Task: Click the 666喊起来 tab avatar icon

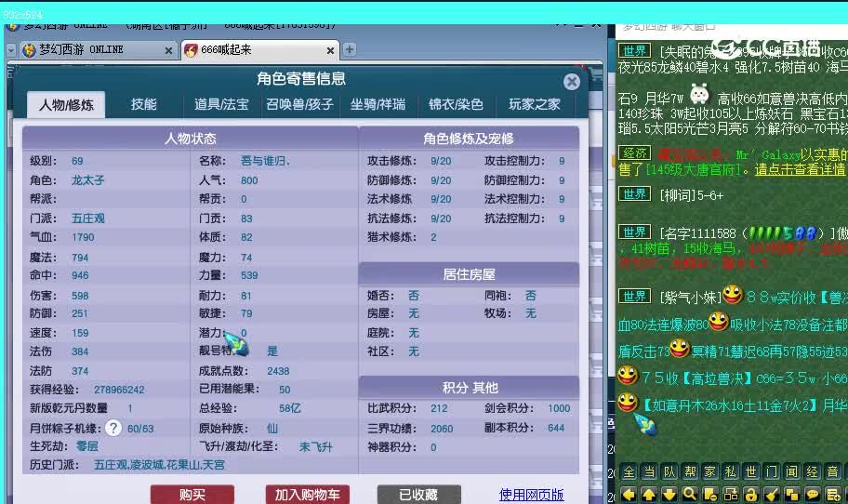Action: tap(191, 50)
